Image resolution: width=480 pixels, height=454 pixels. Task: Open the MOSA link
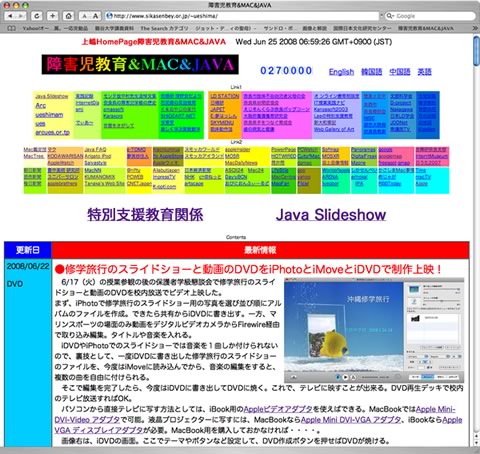pyautogui.click(x=232, y=156)
